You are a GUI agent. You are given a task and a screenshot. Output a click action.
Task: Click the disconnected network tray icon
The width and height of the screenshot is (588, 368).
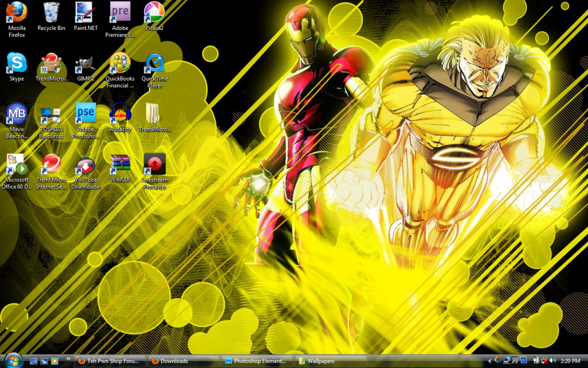[544, 361]
